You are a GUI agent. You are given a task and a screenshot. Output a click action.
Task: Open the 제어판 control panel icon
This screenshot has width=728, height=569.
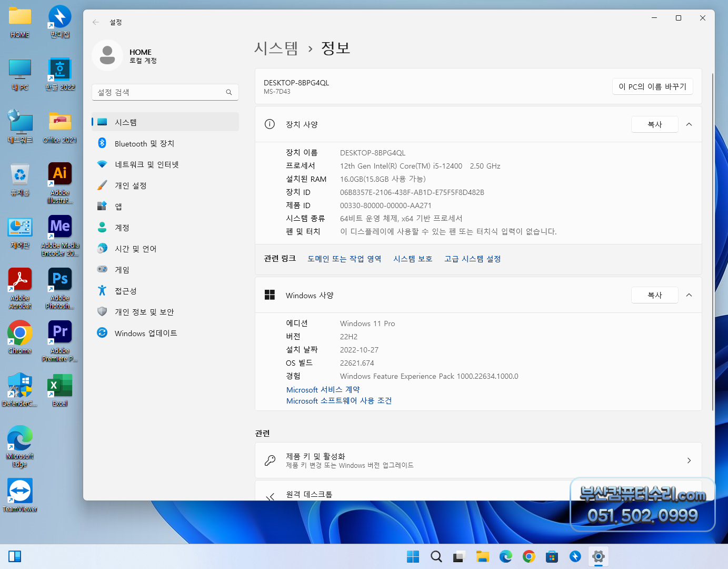pyautogui.click(x=20, y=233)
